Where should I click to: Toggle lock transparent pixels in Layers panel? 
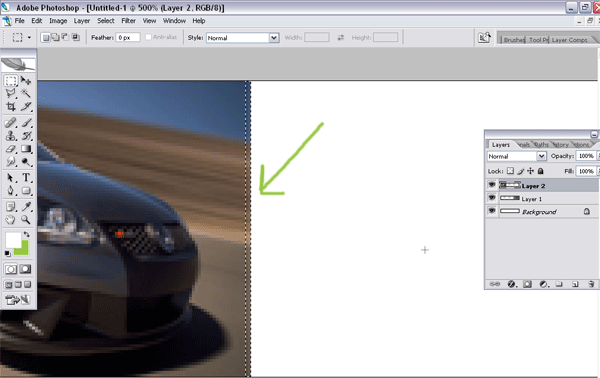(x=510, y=171)
